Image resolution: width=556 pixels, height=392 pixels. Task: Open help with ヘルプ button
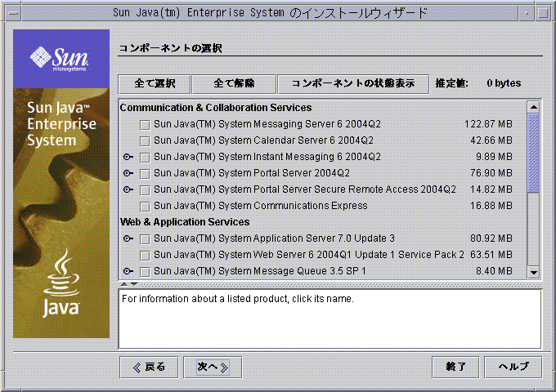coord(513,367)
